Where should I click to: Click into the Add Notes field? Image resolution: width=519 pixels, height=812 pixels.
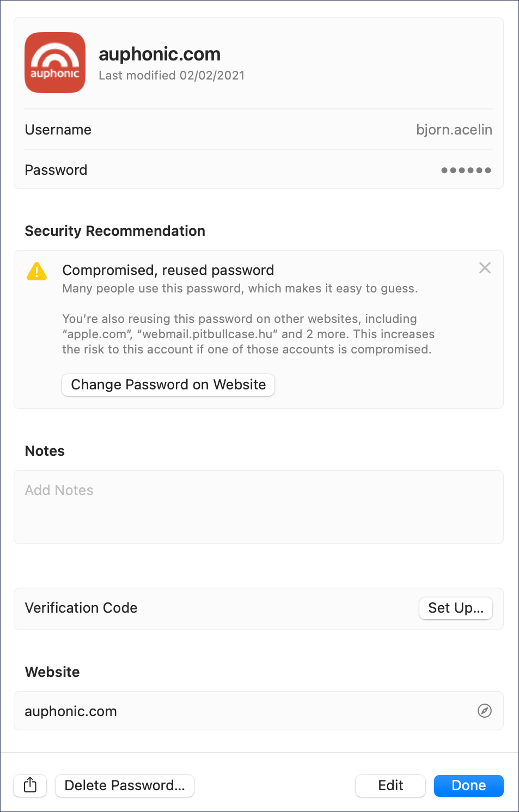point(258,506)
